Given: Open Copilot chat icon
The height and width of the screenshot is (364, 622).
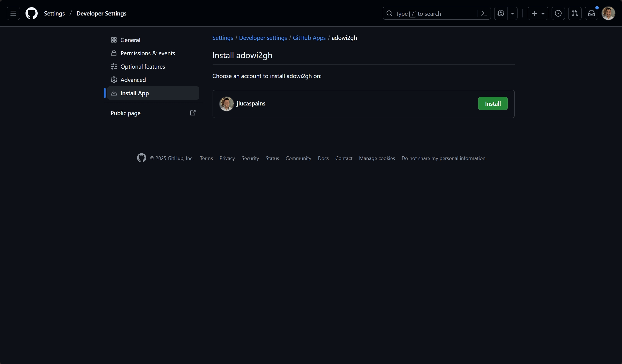Looking at the screenshot, I should point(501,13).
